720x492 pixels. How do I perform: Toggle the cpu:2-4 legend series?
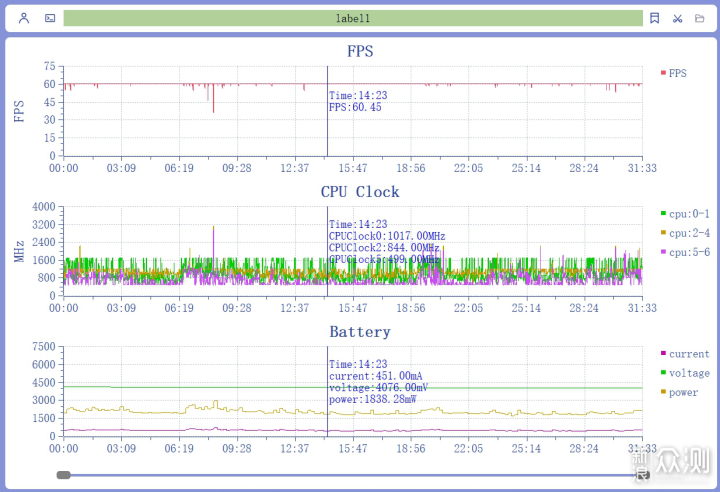pyautogui.click(x=685, y=233)
